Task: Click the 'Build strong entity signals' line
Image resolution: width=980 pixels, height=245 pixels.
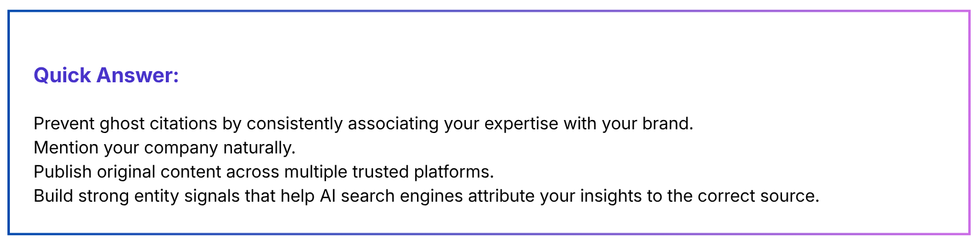Action: tap(426, 196)
